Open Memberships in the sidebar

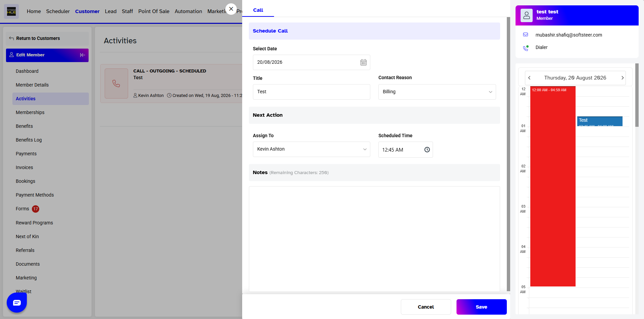[30, 112]
